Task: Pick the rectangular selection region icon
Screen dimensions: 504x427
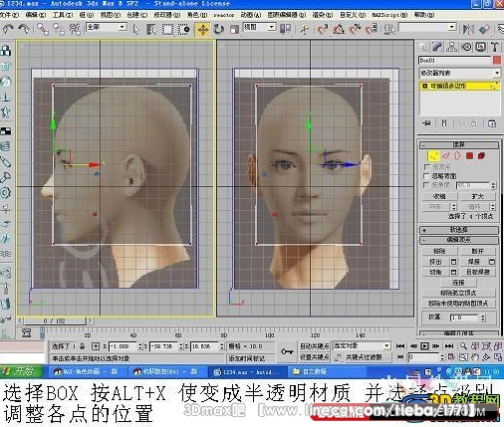Action: pyautogui.click(x=167, y=30)
